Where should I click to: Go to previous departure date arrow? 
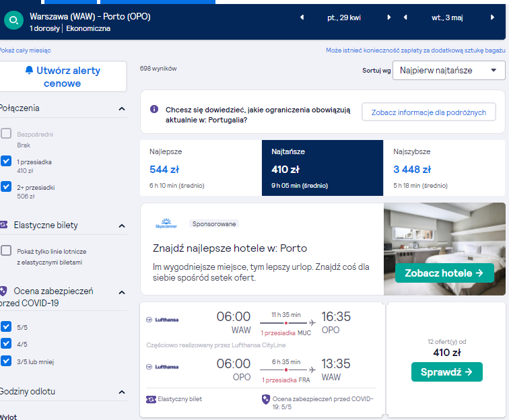[x=302, y=17]
